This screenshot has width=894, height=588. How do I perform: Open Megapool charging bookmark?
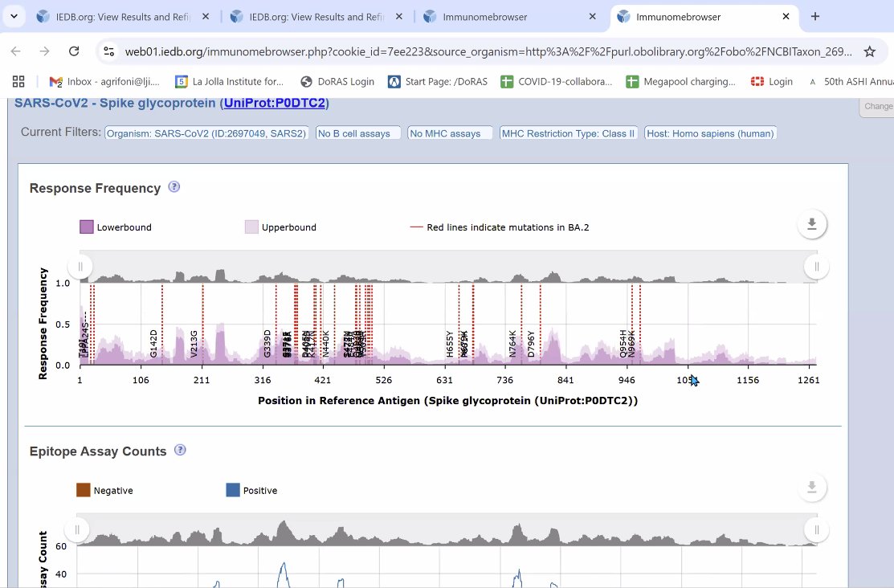click(x=681, y=82)
